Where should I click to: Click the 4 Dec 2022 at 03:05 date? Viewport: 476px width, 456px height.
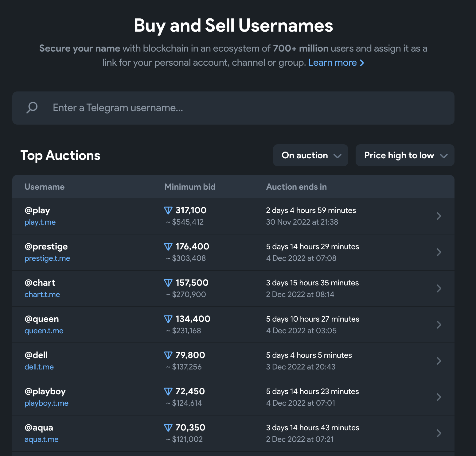[301, 331]
